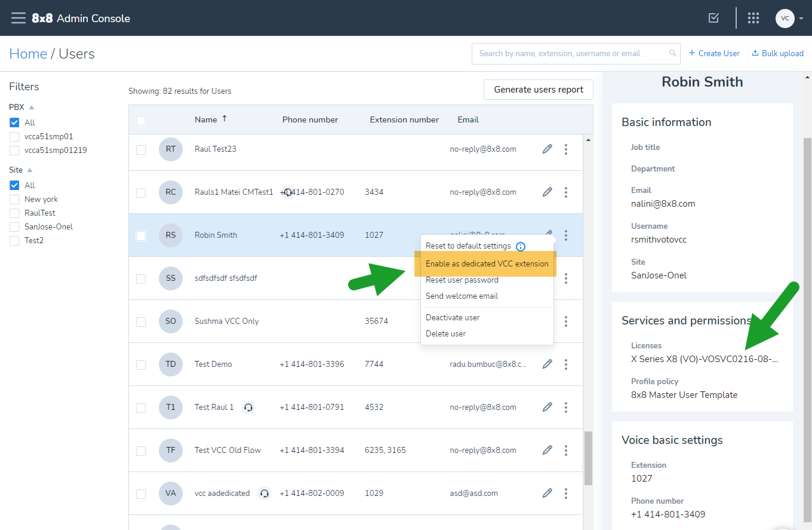This screenshot has width=812, height=530.
Task: Check the vcca51smp01219 PBX filter
Action: coord(14,150)
